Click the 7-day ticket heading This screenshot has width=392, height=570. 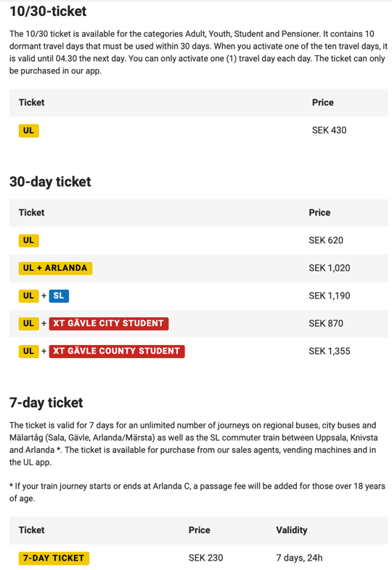(x=46, y=402)
